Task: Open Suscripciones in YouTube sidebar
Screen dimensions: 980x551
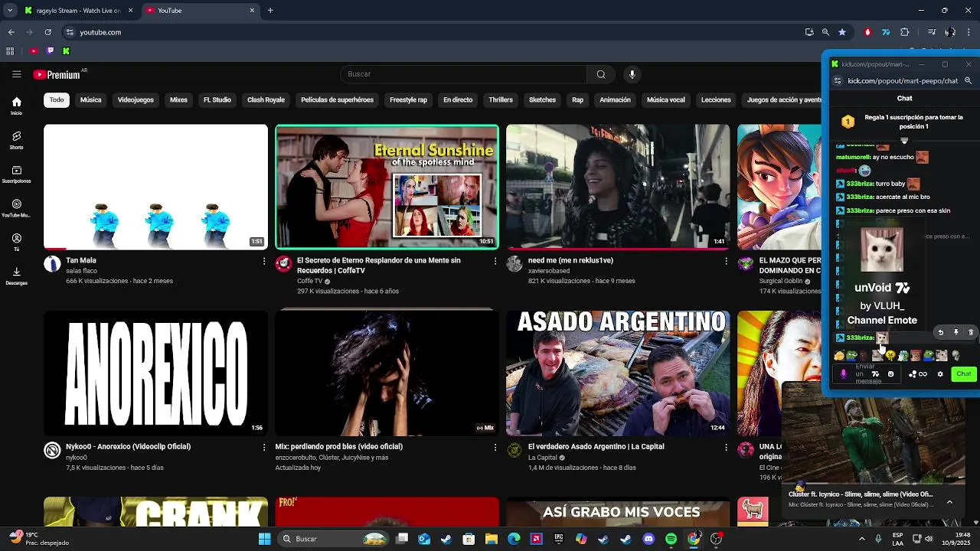Action: [x=16, y=174]
